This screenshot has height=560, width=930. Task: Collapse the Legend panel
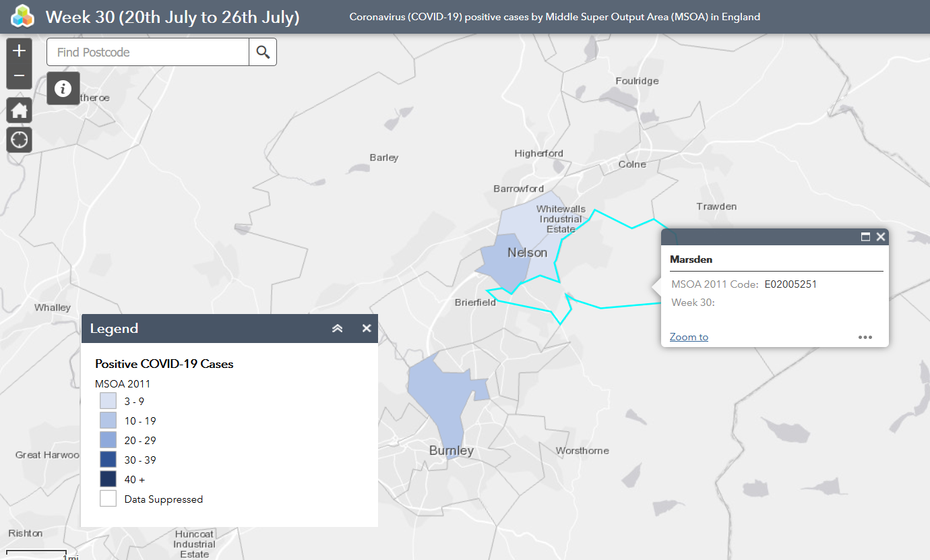click(x=338, y=328)
